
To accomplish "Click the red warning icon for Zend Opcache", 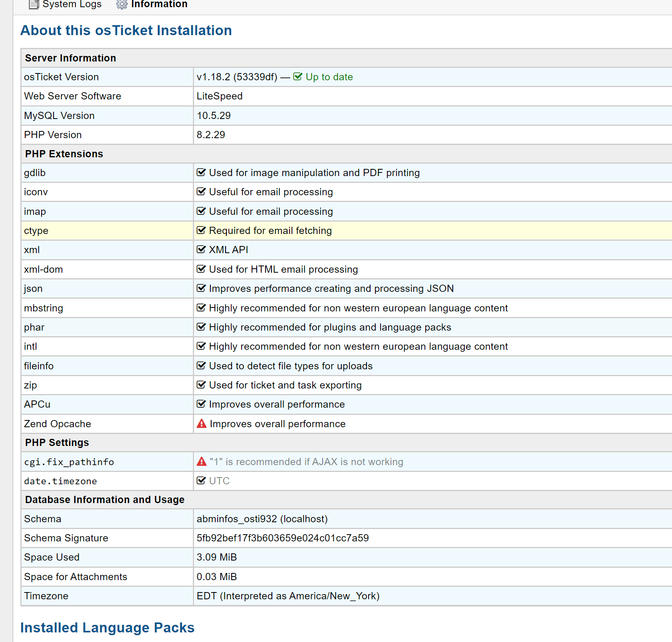I will click(x=202, y=424).
